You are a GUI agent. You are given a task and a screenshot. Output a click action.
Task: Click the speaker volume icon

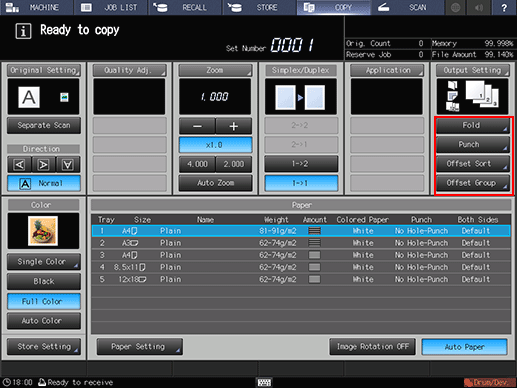click(479, 7)
